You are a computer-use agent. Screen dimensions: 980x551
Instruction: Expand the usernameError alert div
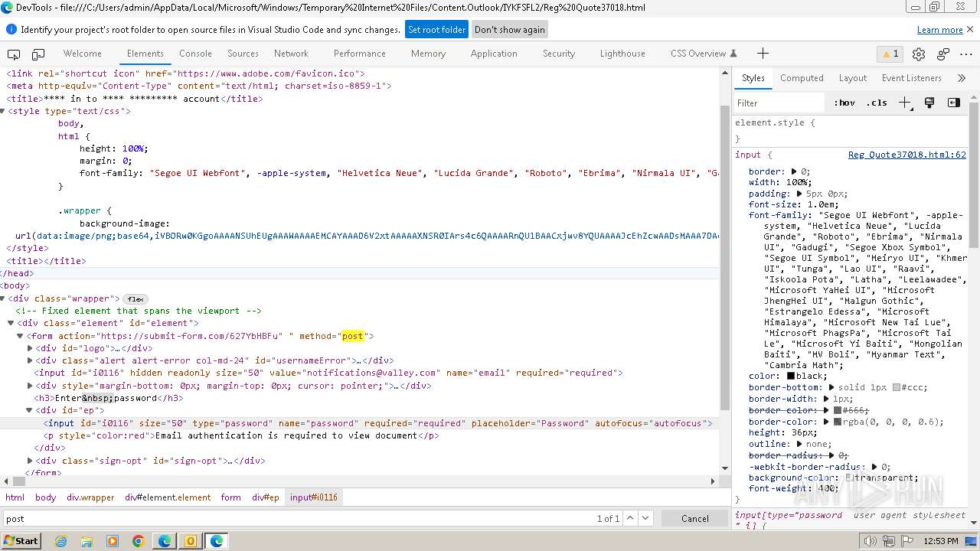(30, 360)
